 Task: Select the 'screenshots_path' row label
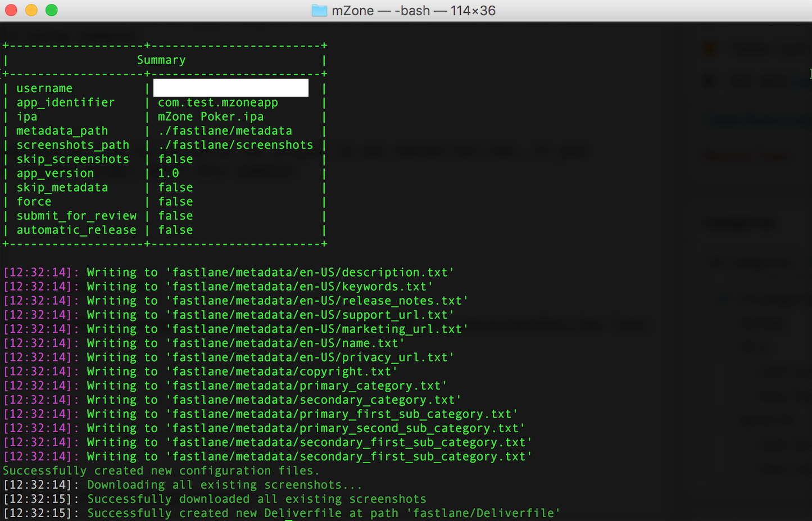click(x=73, y=145)
